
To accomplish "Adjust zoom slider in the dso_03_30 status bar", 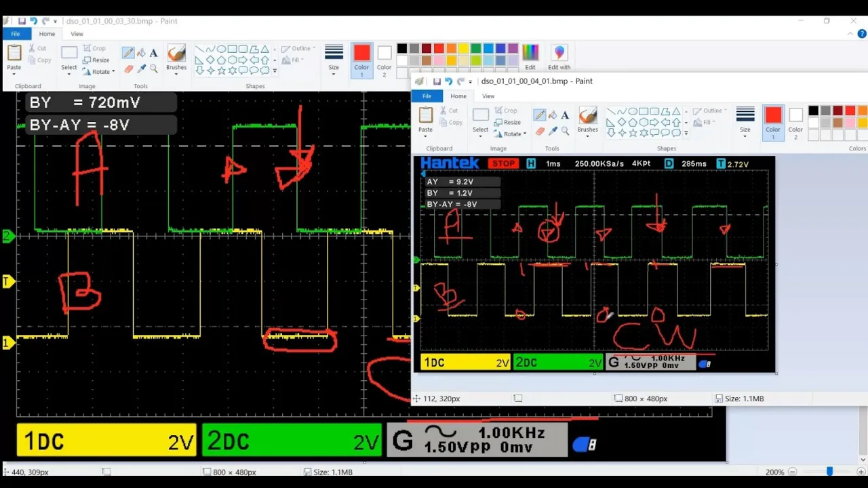I will pos(829,472).
